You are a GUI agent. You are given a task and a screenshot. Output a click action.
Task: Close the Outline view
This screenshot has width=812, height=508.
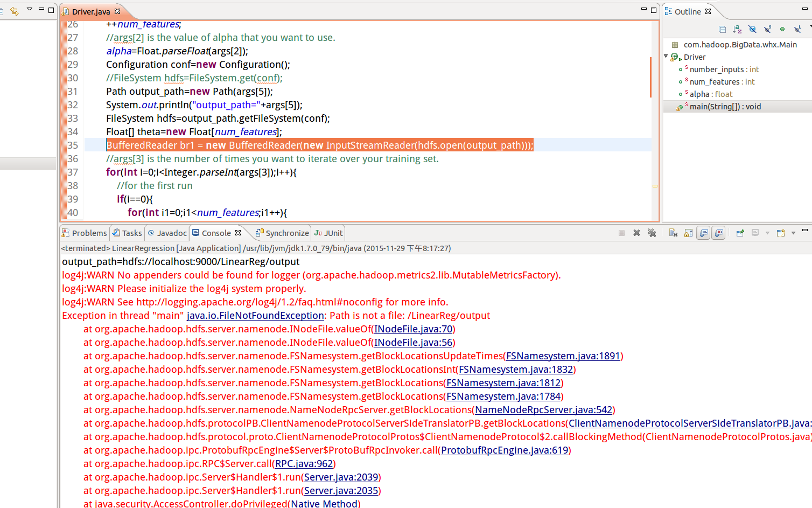(x=708, y=11)
